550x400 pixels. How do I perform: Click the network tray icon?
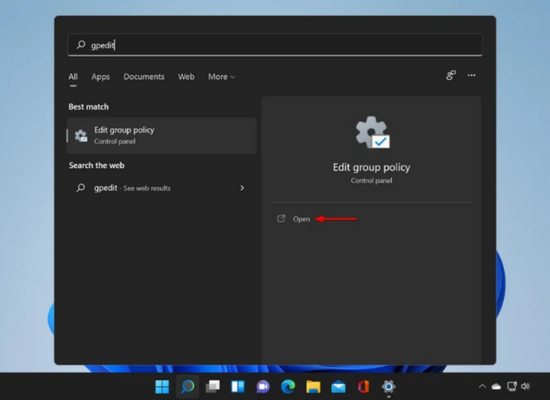click(512, 386)
